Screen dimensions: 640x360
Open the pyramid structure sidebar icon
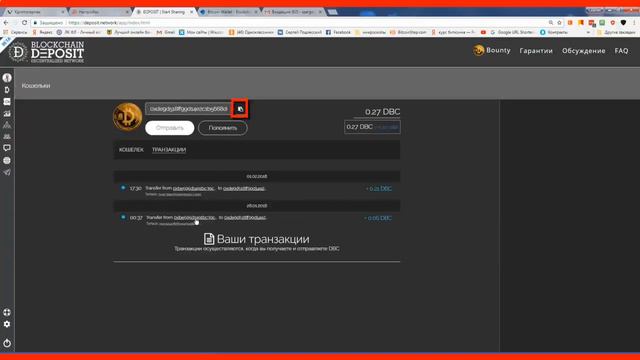[x=7, y=125]
